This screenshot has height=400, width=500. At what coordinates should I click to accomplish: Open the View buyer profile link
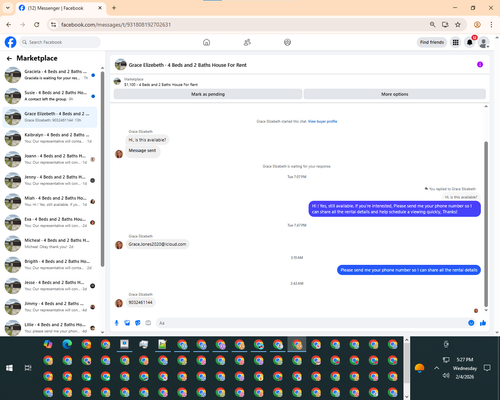click(x=322, y=121)
